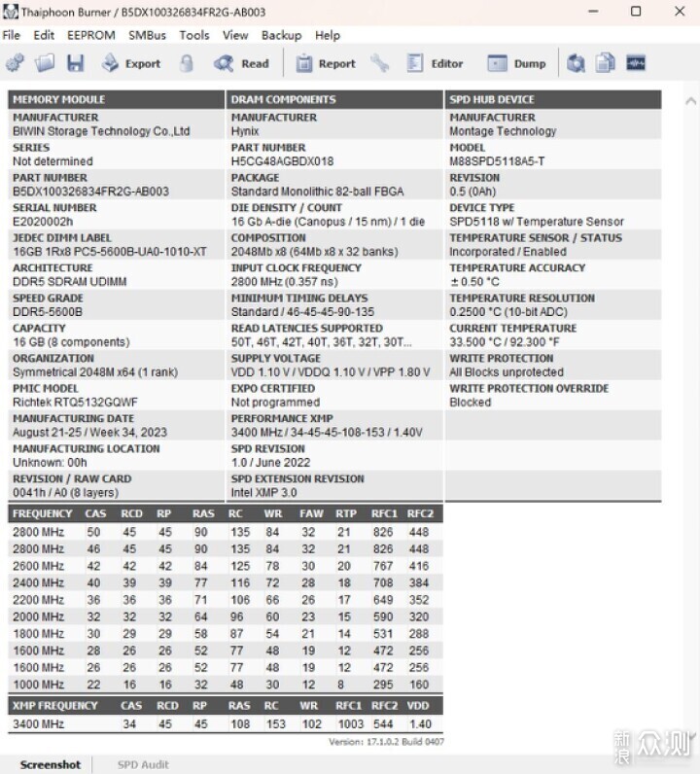Switch to the Screenshot tab
This screenshot has width=700, height=774.
tap(51, 764)
